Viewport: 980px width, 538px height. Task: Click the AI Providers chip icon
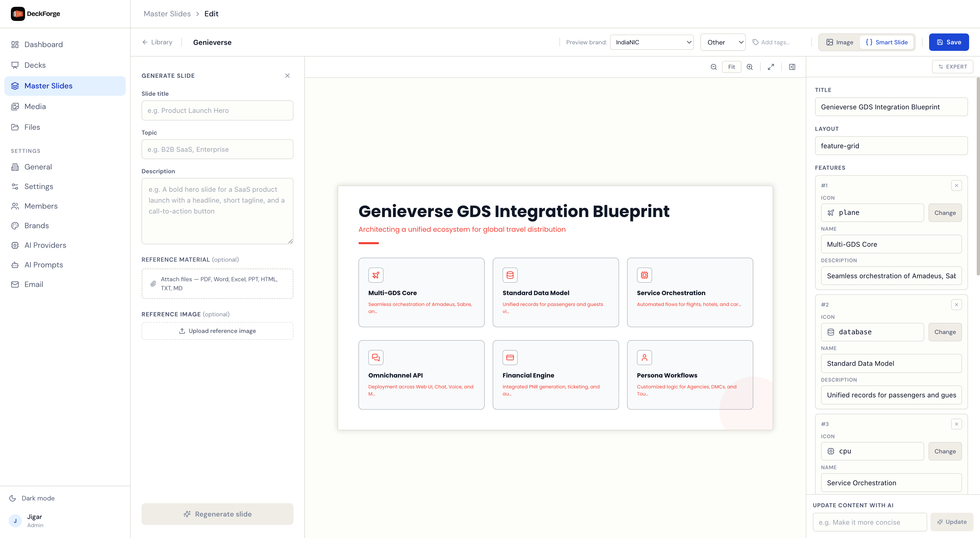[15, 245]
